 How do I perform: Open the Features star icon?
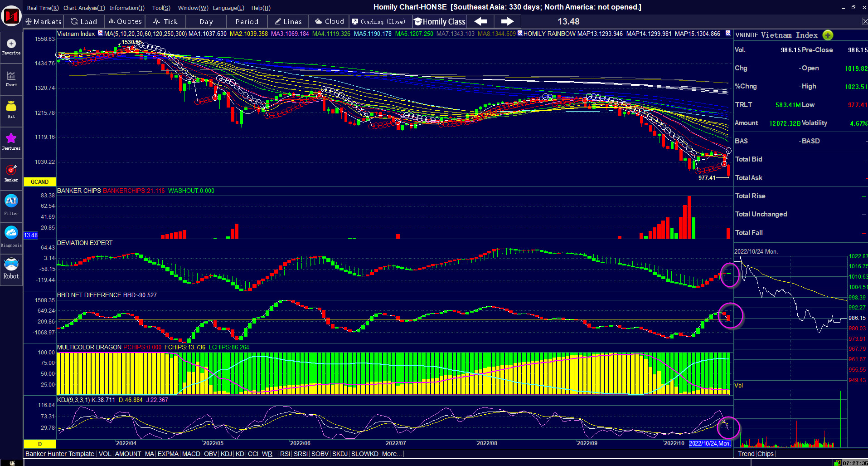tap(11, 141)
